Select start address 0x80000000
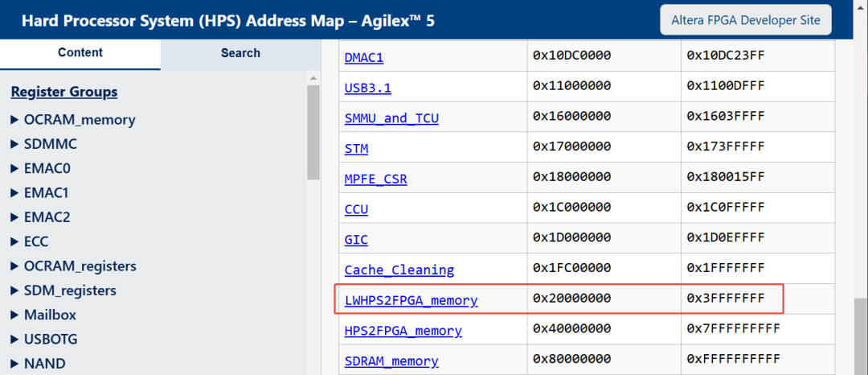This screenshot has height=375, width=868. click(x=572, y=360)
